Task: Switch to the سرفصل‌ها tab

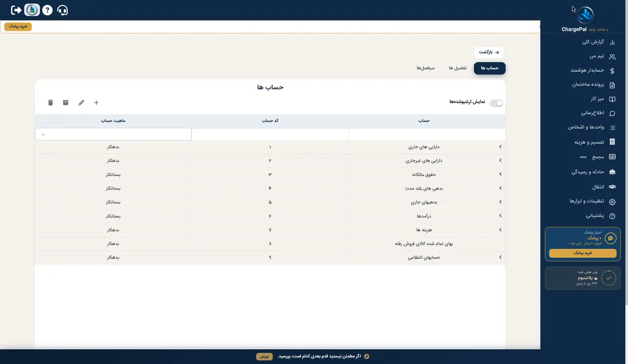Action: coord(426,68)
